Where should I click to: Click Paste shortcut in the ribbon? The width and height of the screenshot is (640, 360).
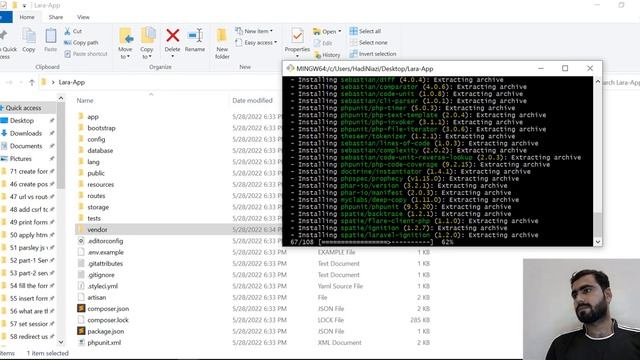[x=86, y=54]
